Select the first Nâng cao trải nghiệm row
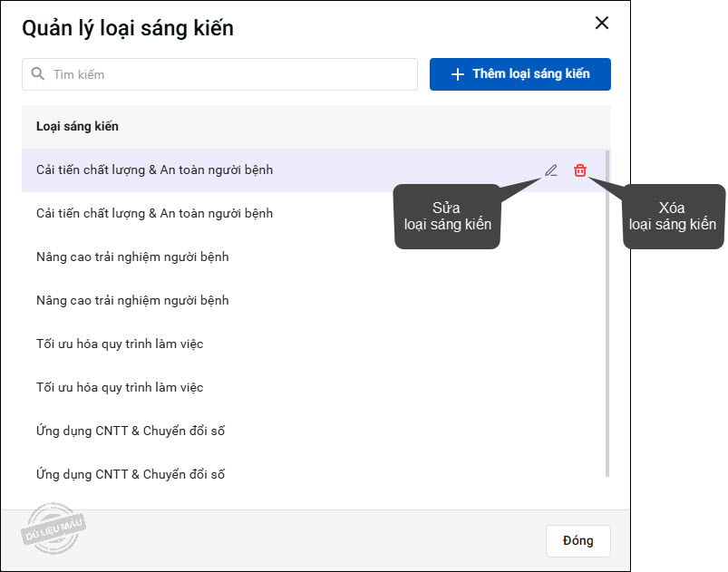Screen dimensions: 728x572 pyautogui.click(x=132, y=257)
